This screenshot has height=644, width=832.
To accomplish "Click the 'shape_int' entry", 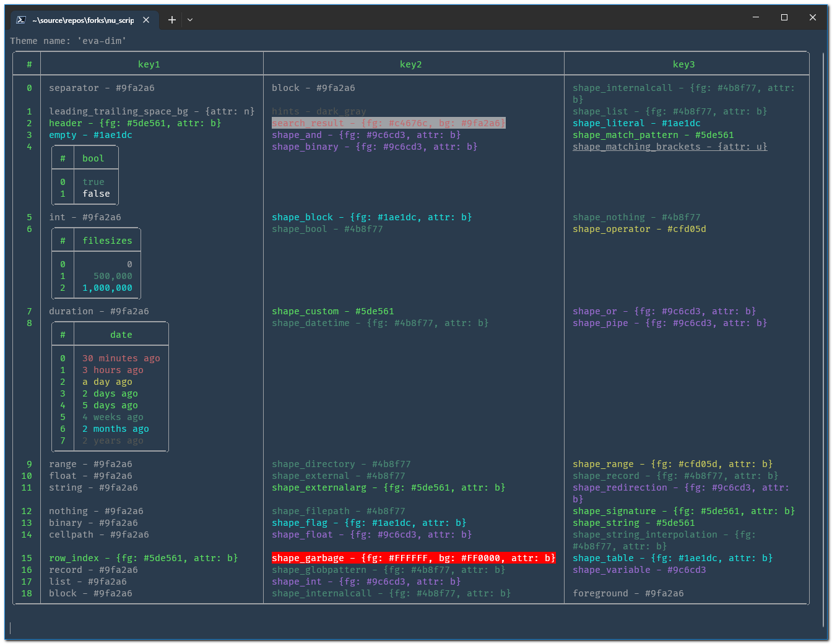I will (x=366, y=582).
